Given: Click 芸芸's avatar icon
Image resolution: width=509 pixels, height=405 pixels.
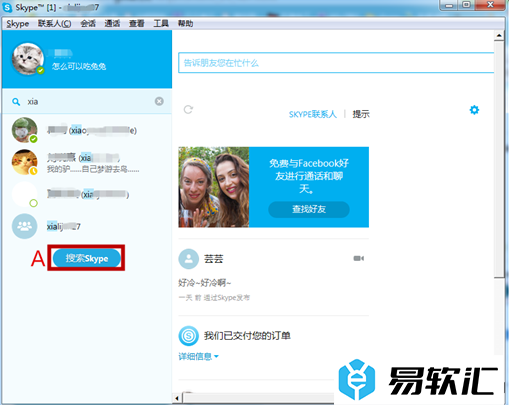Looking at the screenshot, I should click(189, 259).
